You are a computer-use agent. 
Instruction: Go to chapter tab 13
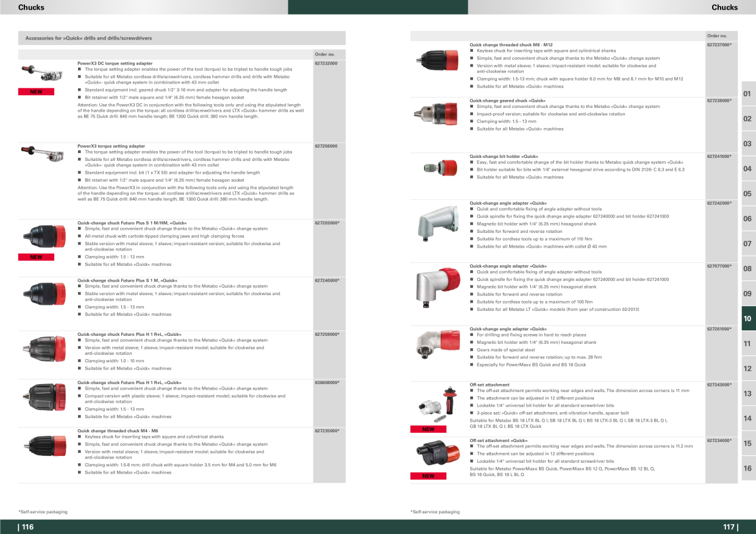click(x=748, y=394)
